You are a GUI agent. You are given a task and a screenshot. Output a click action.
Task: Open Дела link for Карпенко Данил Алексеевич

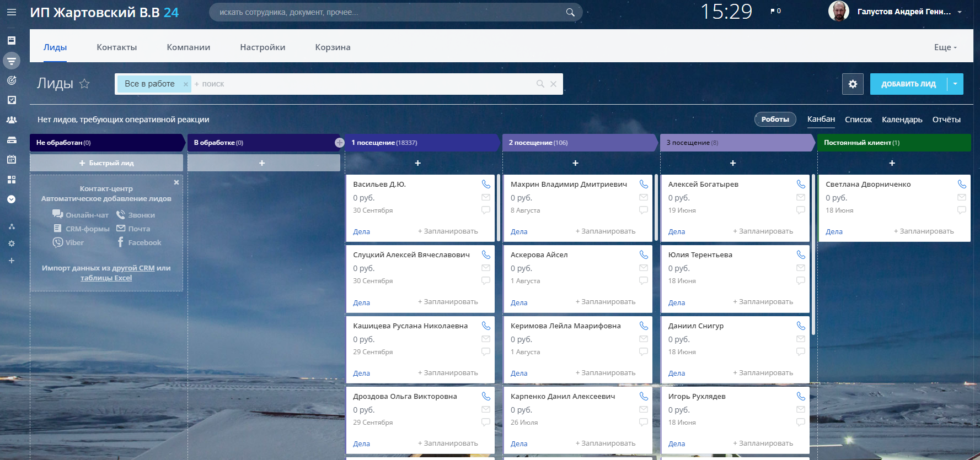(519, 443)
